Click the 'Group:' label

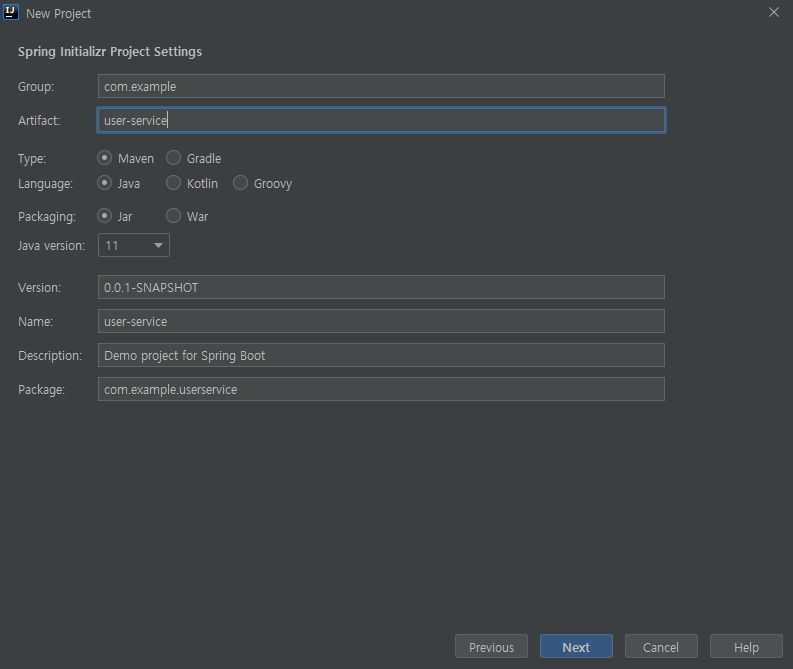pos(36,87)
